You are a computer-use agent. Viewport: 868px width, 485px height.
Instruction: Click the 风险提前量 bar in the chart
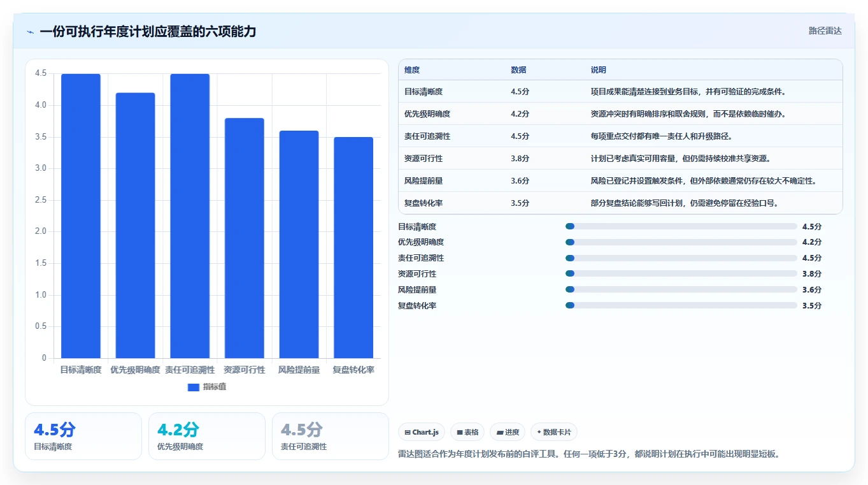[x=299, y=245]
